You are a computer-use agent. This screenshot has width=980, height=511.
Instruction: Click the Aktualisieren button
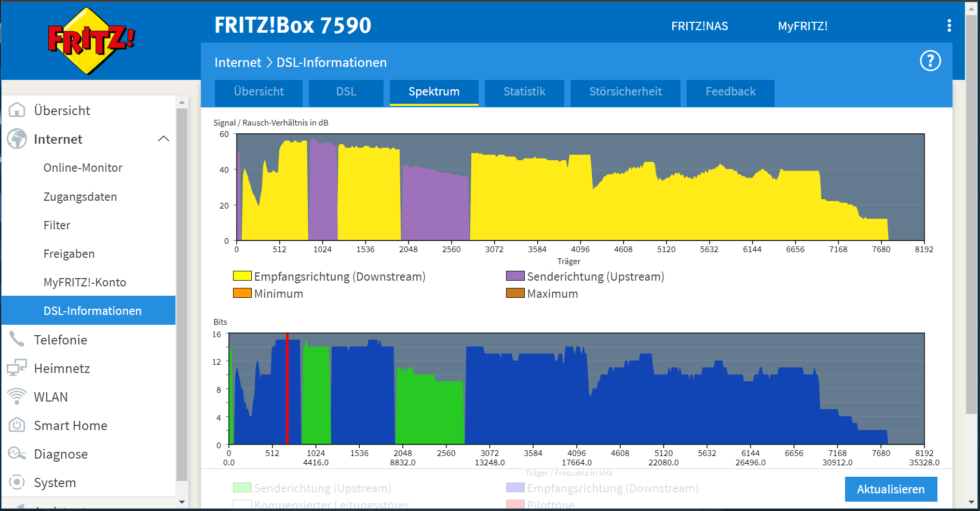click(891, 489)
